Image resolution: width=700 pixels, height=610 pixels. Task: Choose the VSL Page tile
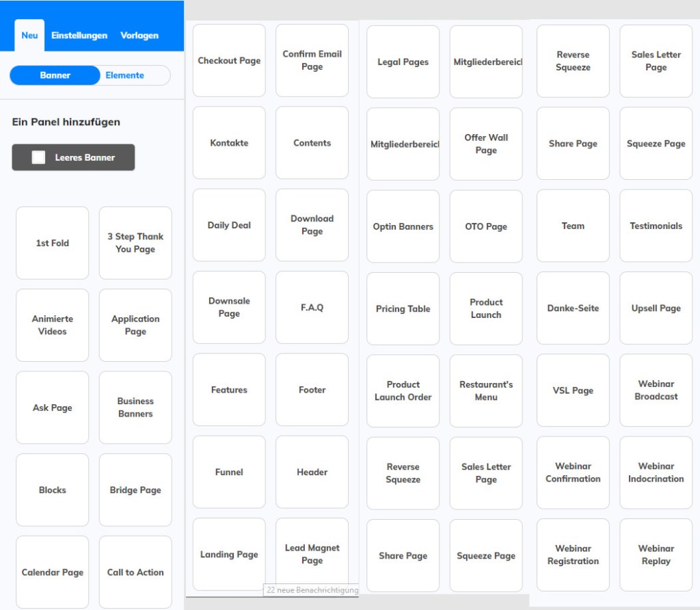[573, 390]
